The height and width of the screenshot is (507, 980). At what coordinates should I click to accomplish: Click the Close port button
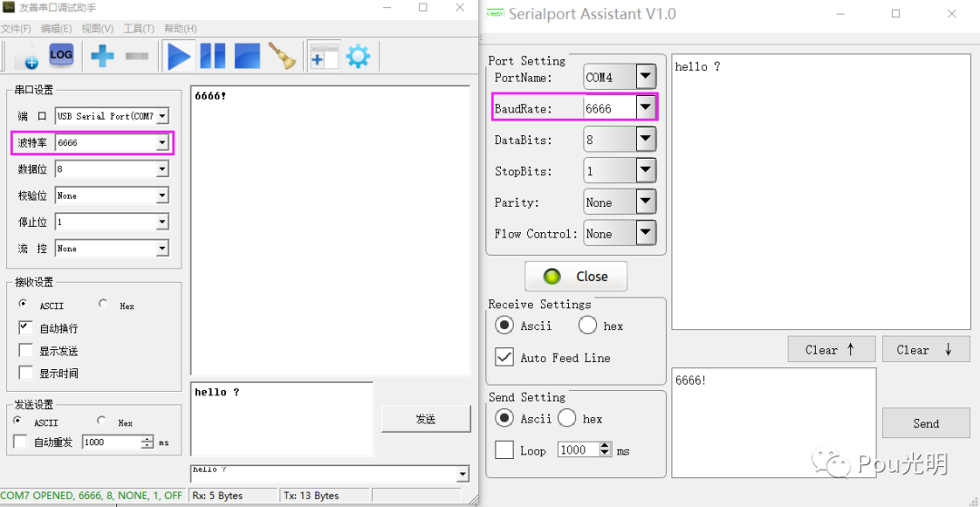pyautogui.click(x=575, y=277)
